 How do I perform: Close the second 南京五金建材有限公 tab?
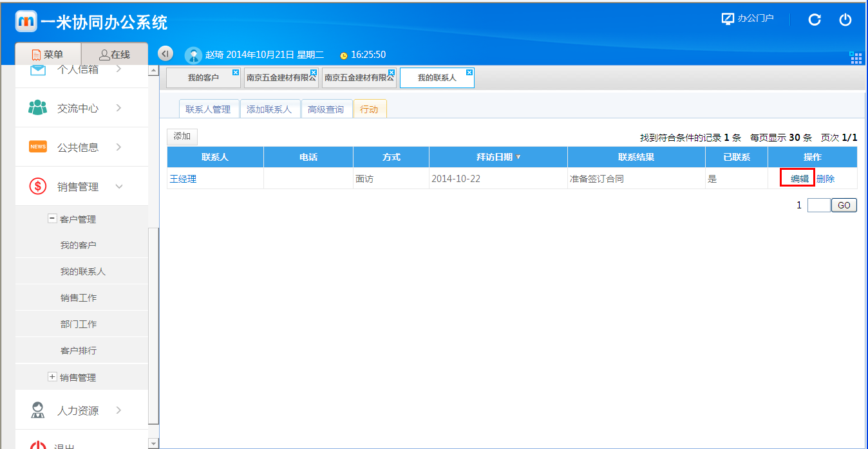[x=392, y=72]
